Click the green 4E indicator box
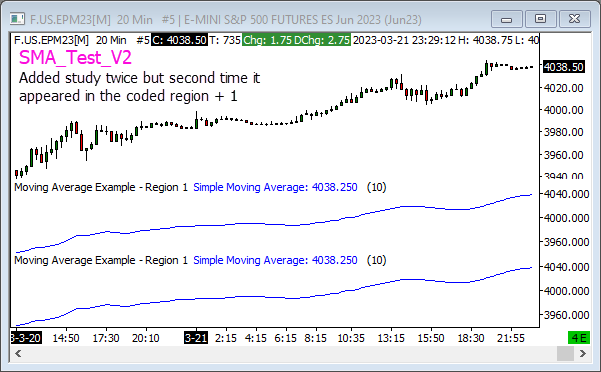This screenshot has width=601, height=372. pyautogui.click(x=578, y=338)
